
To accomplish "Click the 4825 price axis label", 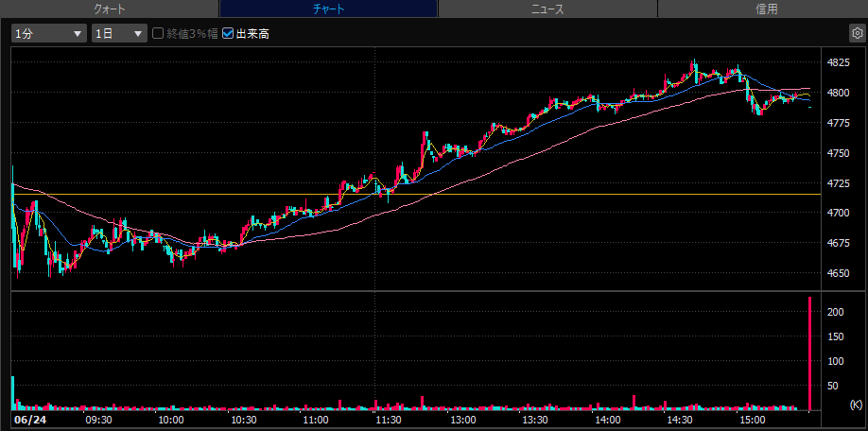I will [x=838, y=62].
